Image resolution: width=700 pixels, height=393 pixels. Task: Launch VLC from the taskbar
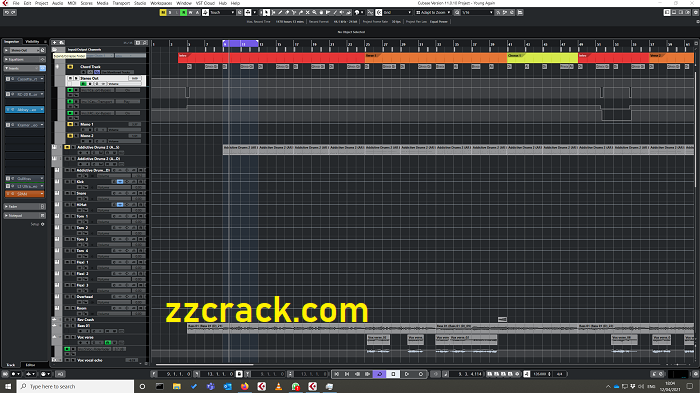[x=279, y=386]
